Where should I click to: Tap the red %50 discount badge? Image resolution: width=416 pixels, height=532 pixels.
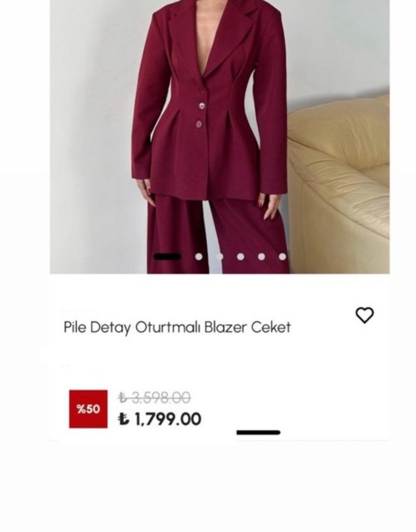pyautogui.click(x=88, y=409)
